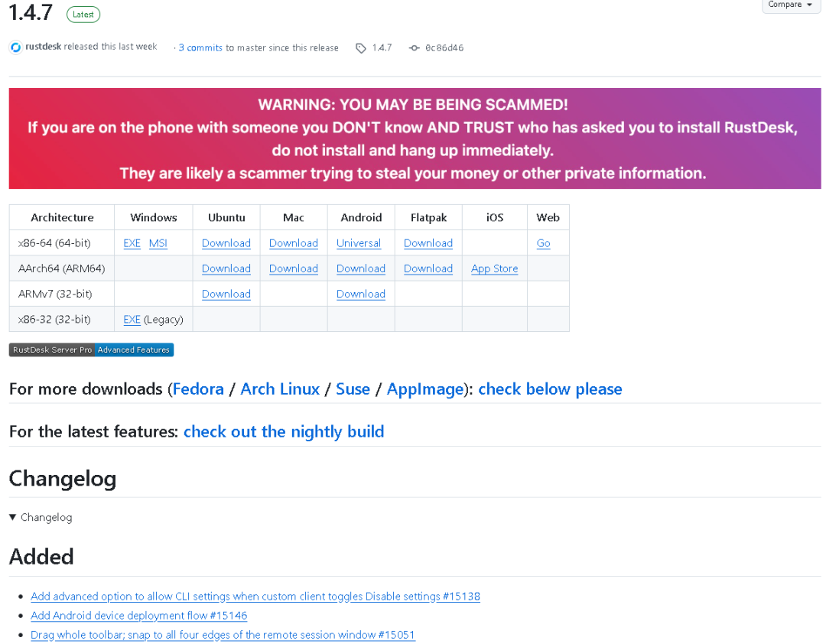Click the 'Added' section heading

coord(41,557)
